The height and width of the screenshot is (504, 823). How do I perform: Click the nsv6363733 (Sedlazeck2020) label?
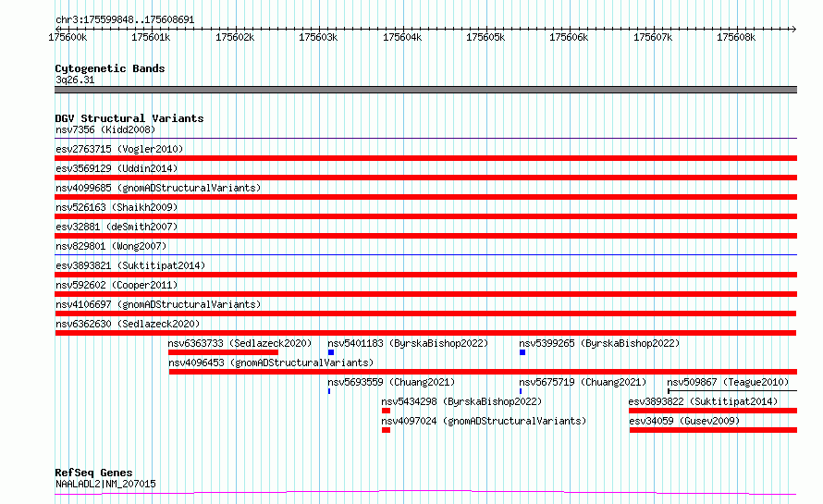tap(240, 343)
